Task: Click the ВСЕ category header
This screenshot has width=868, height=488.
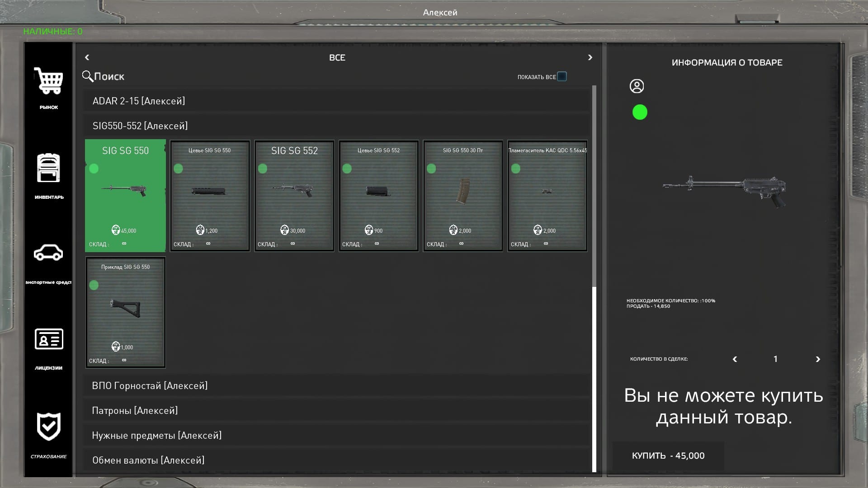Action: pyautogui.click(x=337, y=57)
